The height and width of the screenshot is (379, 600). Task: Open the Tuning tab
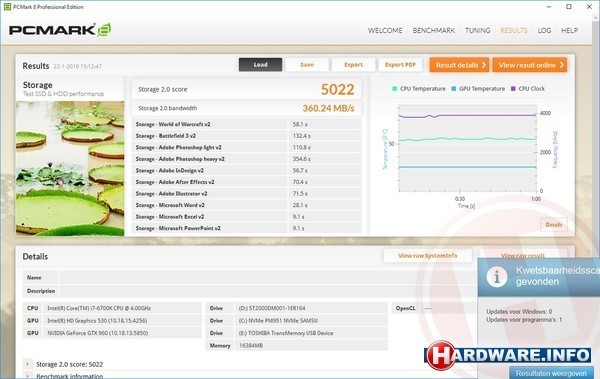click(478, 31)
